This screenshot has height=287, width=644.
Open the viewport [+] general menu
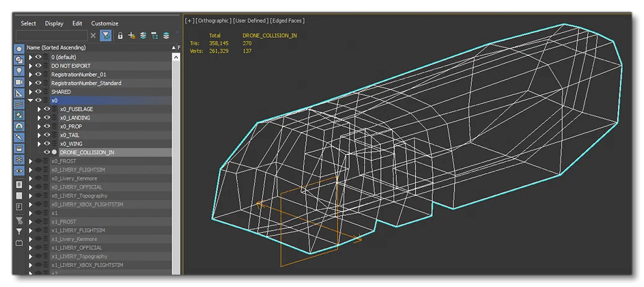tap(189, 20)
